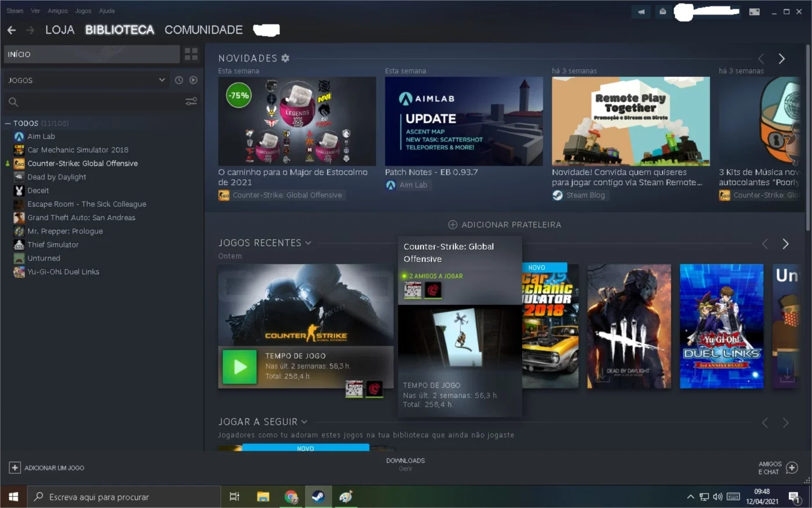Open the Windows Start menu

coord(13,497)
